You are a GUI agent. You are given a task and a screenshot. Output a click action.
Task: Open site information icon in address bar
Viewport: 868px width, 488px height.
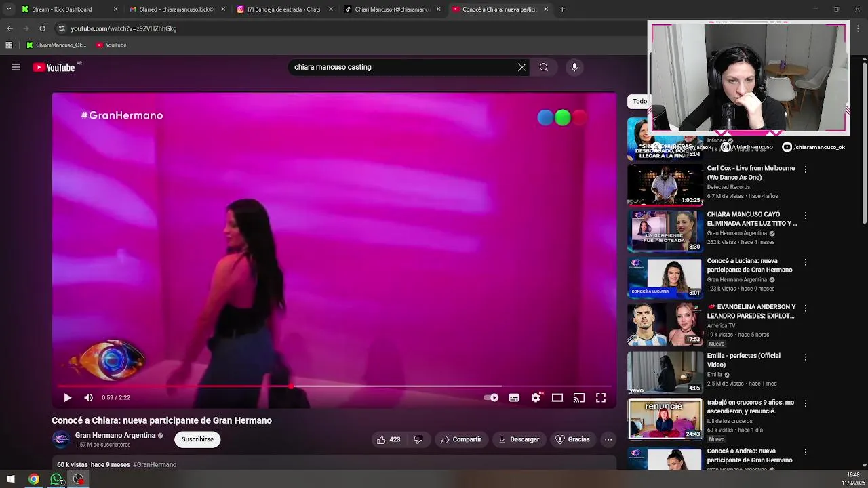[62, 28]
